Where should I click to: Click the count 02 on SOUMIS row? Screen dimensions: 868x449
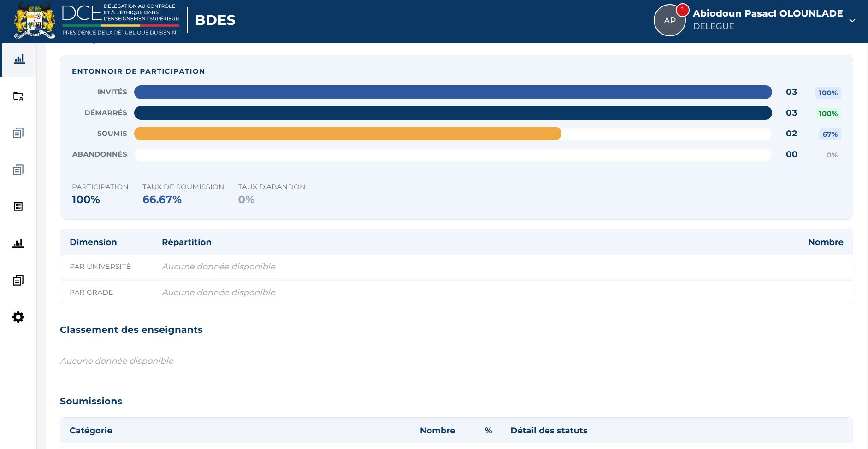pyautogui.click(x=791, y=134)
